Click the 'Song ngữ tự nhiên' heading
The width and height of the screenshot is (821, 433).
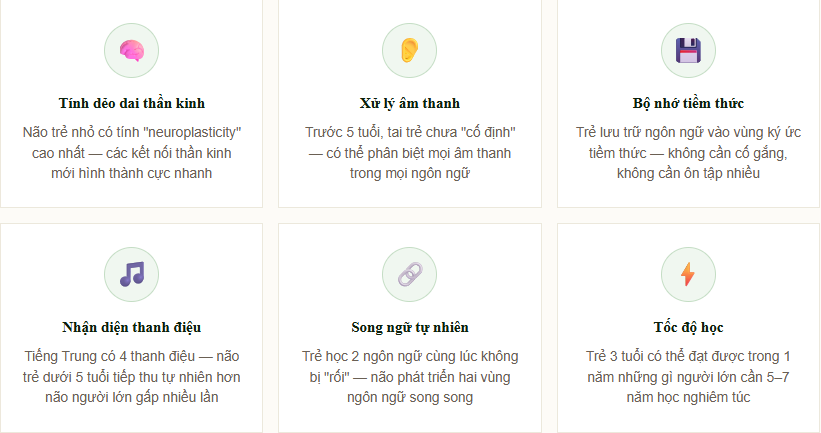[x=410, y=327]
